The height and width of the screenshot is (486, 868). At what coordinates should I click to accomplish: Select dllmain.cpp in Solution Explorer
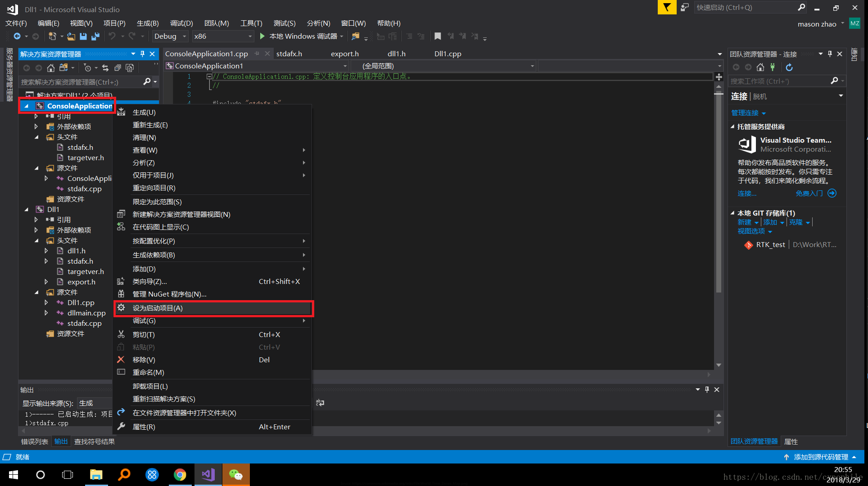86,313
